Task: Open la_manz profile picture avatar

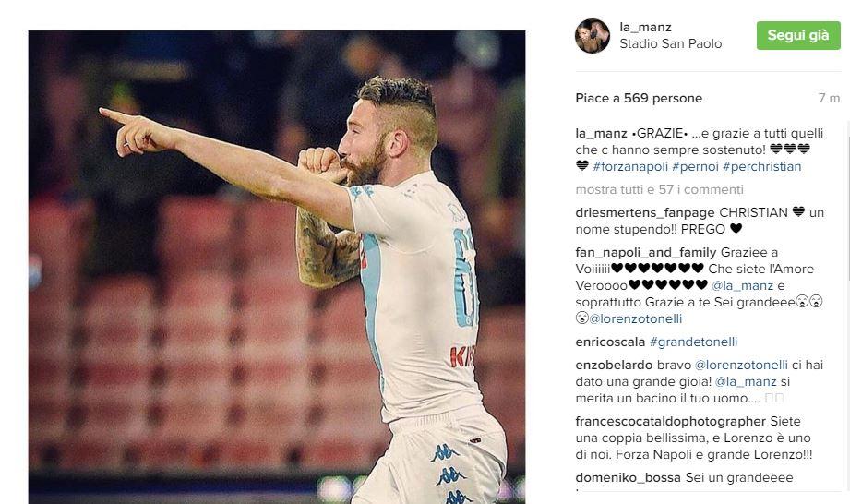Action: (592, 36)
